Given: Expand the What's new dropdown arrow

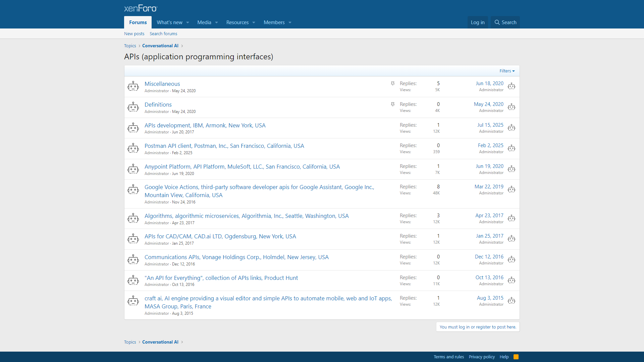Looking at the screenshot, I should tap(188, 22).
